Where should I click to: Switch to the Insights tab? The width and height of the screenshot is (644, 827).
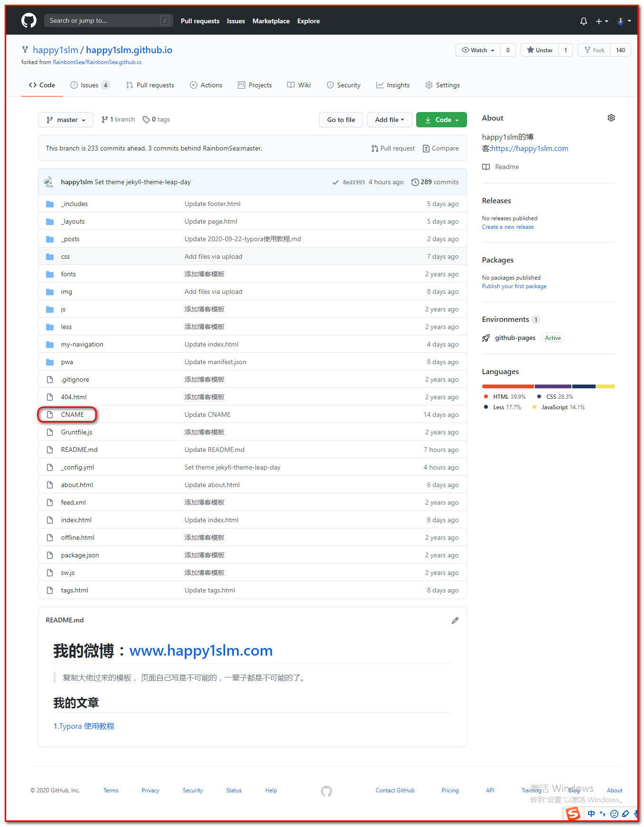393,85
